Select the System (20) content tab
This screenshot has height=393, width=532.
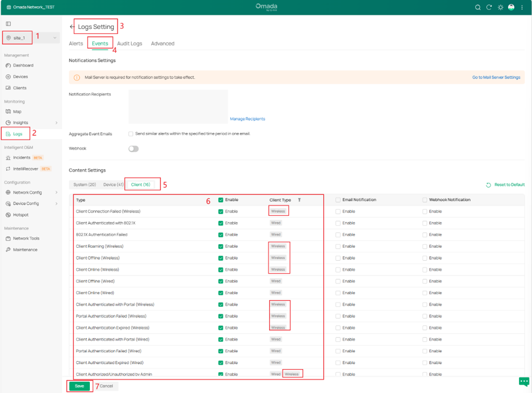(84, 185)
